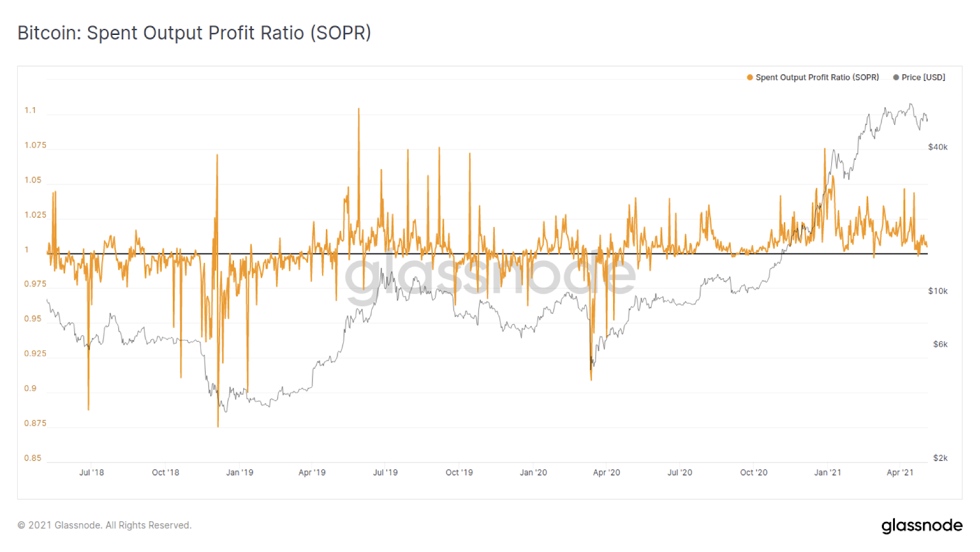Screen dimensions: 980x552
Task: Toggle the Spent Output Profit Ratio legend entry
Action: pos(813,77)
